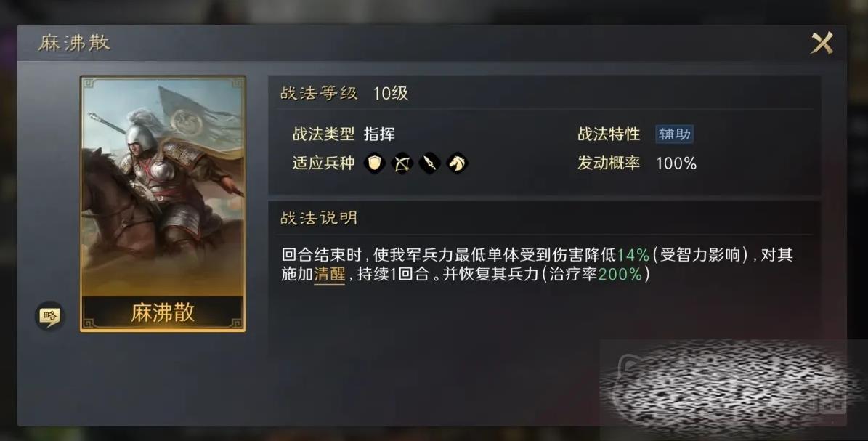Open the underlined 清醒 keyword link

pos(329,274)
